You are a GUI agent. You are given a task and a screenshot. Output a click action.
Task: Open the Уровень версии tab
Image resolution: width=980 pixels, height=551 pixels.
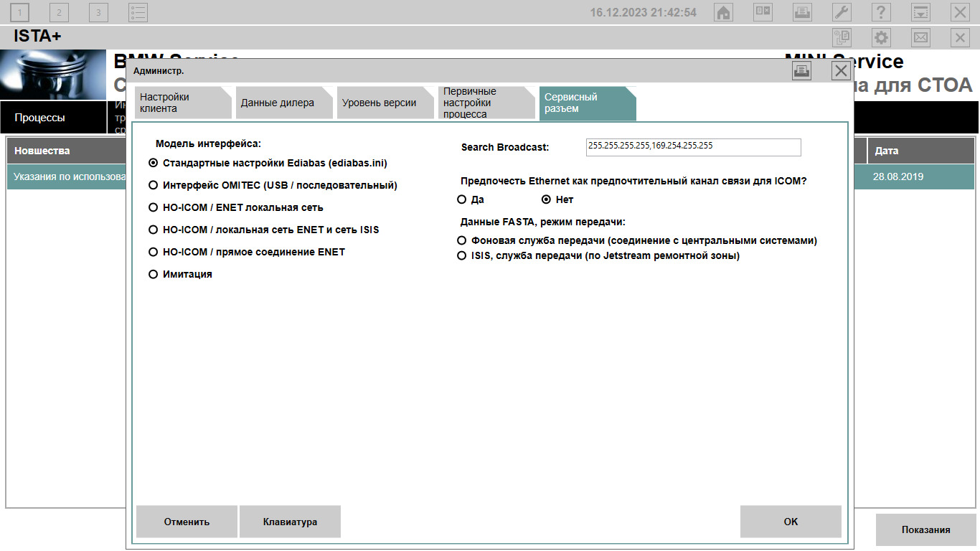pos(379,103)
